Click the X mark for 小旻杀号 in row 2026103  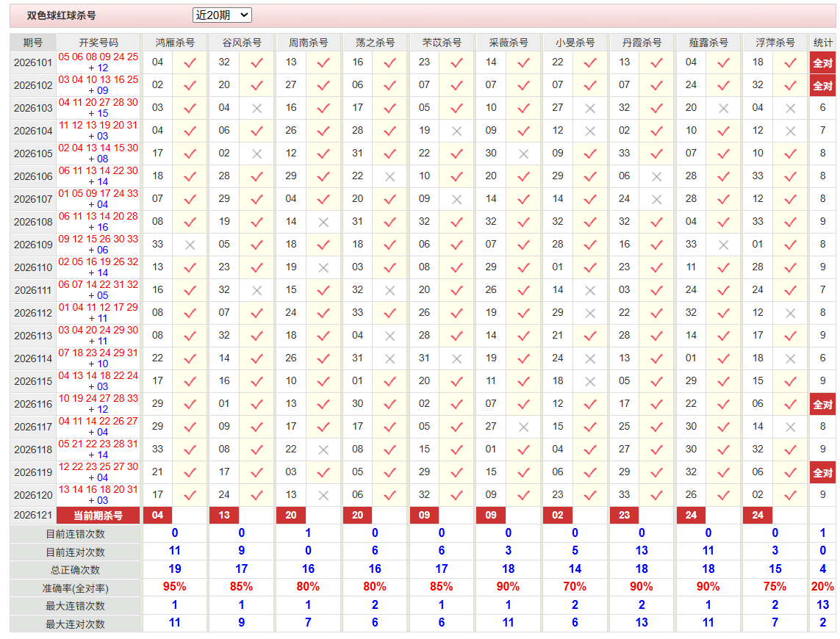tap(590, 109)
